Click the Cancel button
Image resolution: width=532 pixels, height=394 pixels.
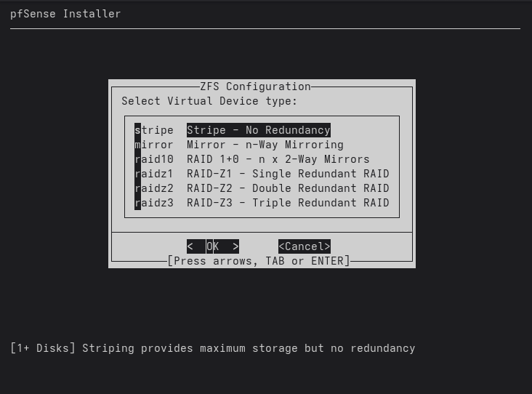click(305, 246)
